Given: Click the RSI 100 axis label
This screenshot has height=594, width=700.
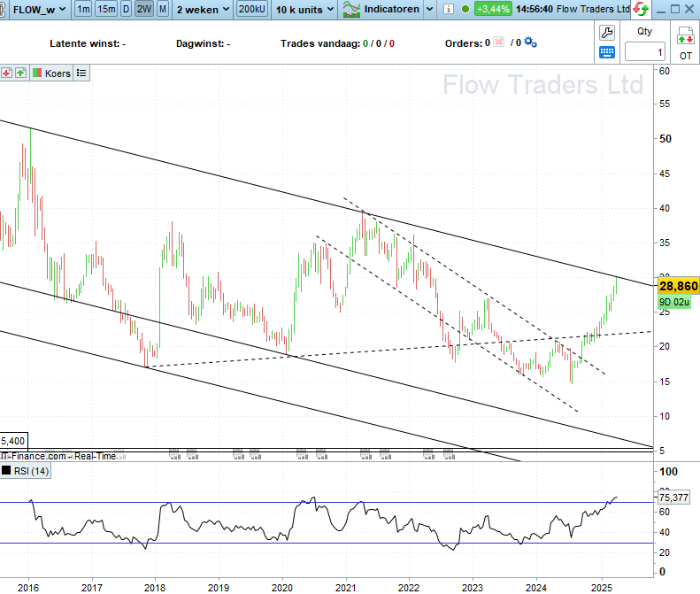Looking at the screenshot, I should [x=668, y=472].
